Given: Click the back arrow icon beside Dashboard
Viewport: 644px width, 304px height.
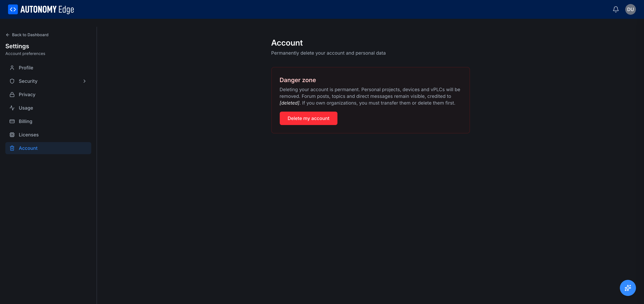Looking at the screenshot, I should [x=8, y=35].
